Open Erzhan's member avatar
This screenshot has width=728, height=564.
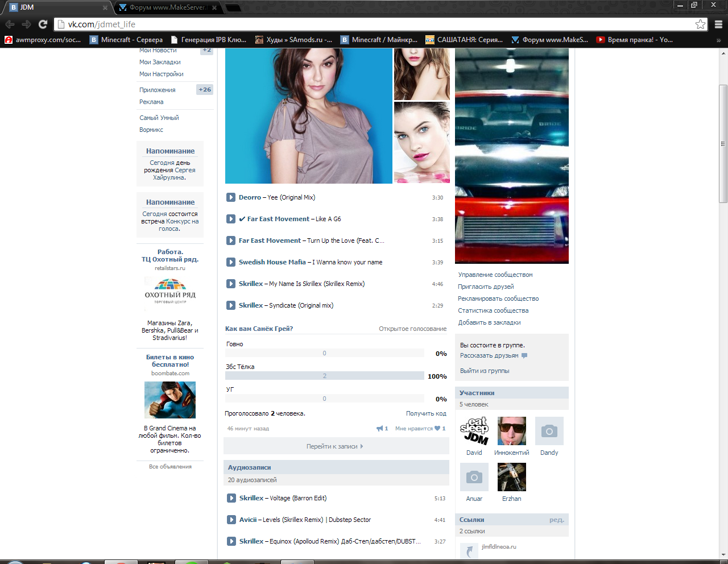(512, 477)
